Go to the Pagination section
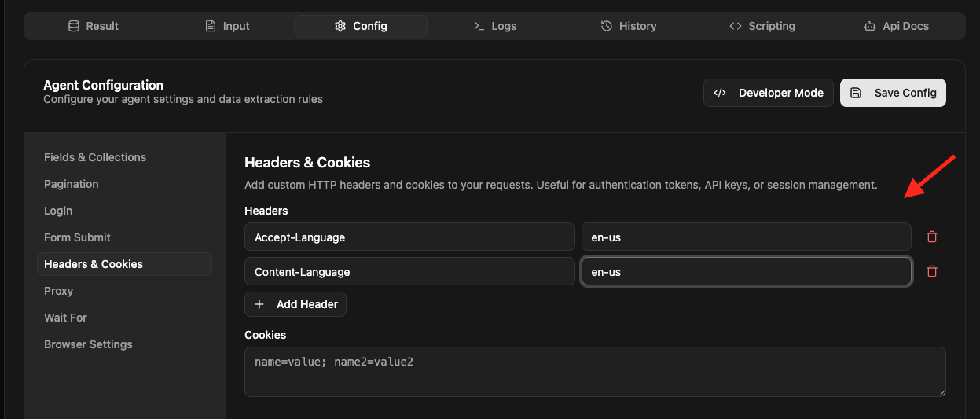This screenshot has width=980, height=419. coord(72,184)
